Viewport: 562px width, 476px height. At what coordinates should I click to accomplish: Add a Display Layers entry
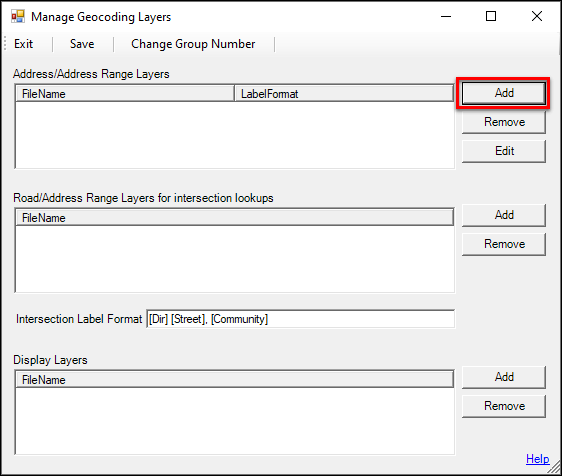[x=504, y=377]
